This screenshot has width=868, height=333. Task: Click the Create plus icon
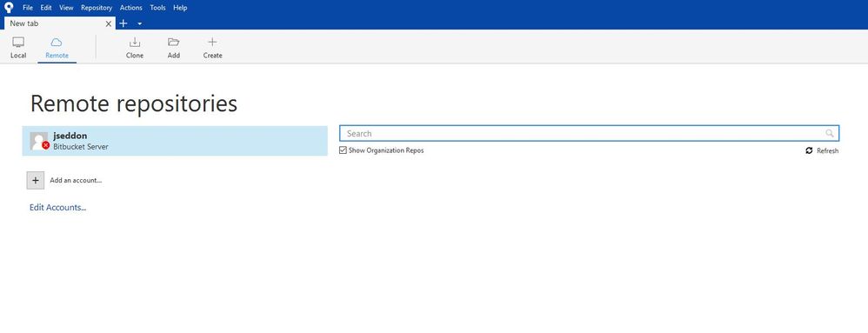tap(212, 42)
